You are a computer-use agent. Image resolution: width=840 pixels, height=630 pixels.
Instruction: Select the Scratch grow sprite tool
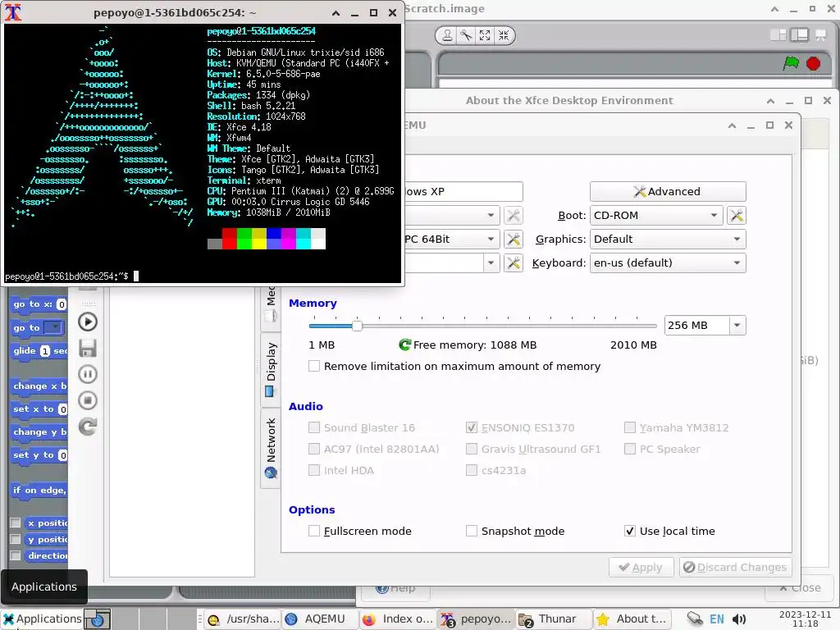[485, 35]
